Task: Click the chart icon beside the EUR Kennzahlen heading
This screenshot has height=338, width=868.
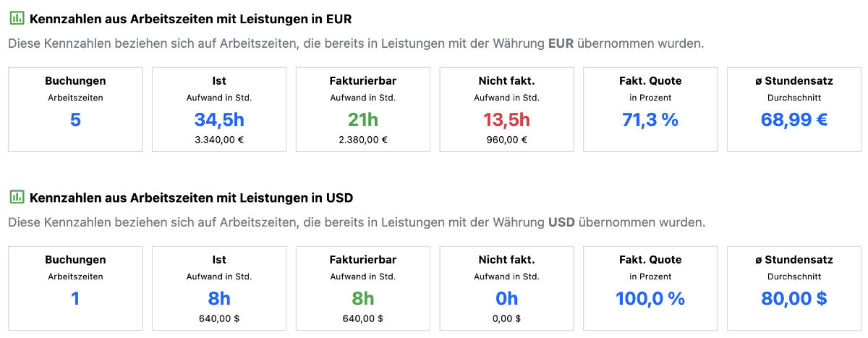Action: click(17, 18)
